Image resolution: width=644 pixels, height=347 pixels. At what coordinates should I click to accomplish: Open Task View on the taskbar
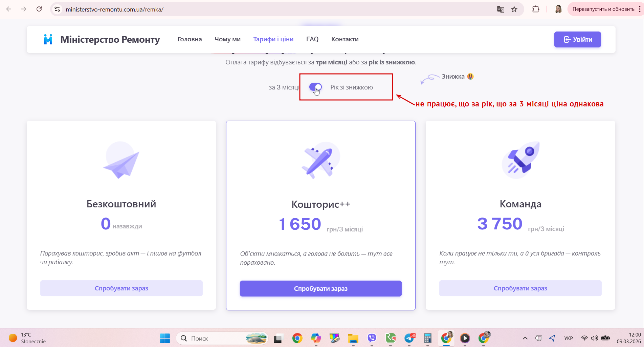[x=278, y=338]
